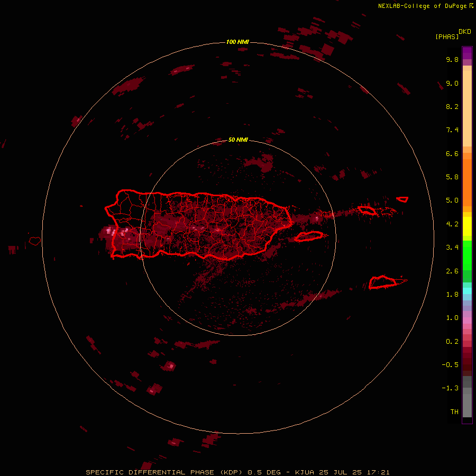Select the 5.8 legend value
476x476 pixels.
coord(452,177)
